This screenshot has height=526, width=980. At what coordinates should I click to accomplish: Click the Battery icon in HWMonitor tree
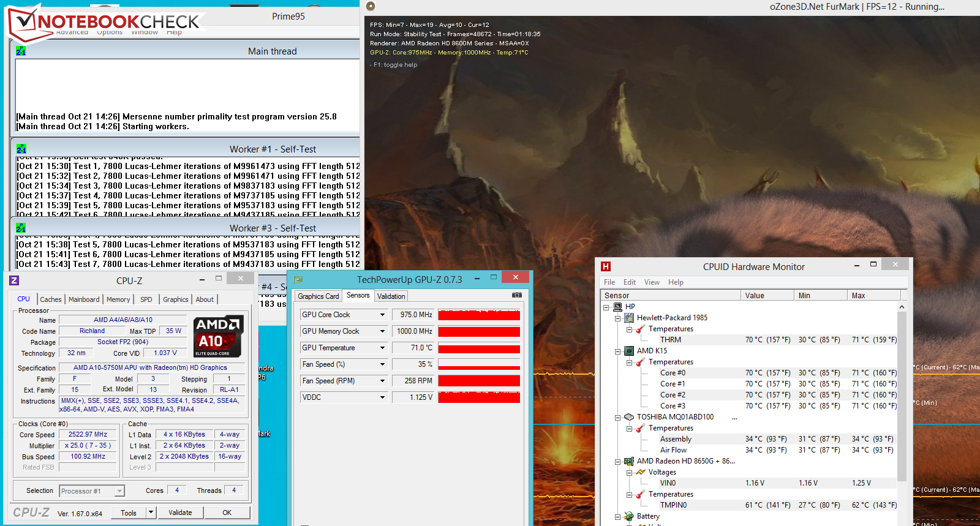pyautogui.click(x=629, y=516)
